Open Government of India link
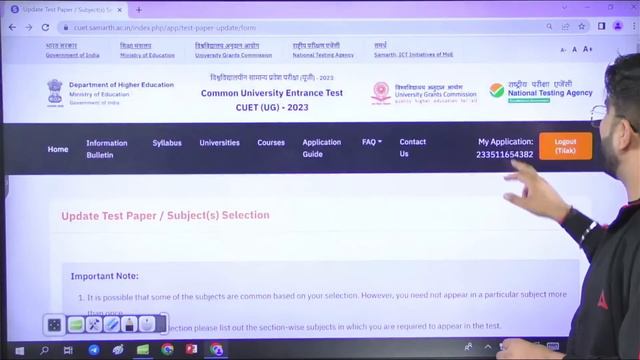640x360 pixels. coord(72,55)
